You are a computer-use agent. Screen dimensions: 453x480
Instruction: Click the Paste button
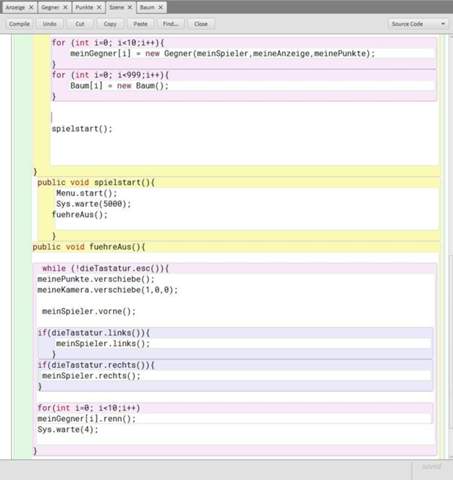[x=140, y=24]
